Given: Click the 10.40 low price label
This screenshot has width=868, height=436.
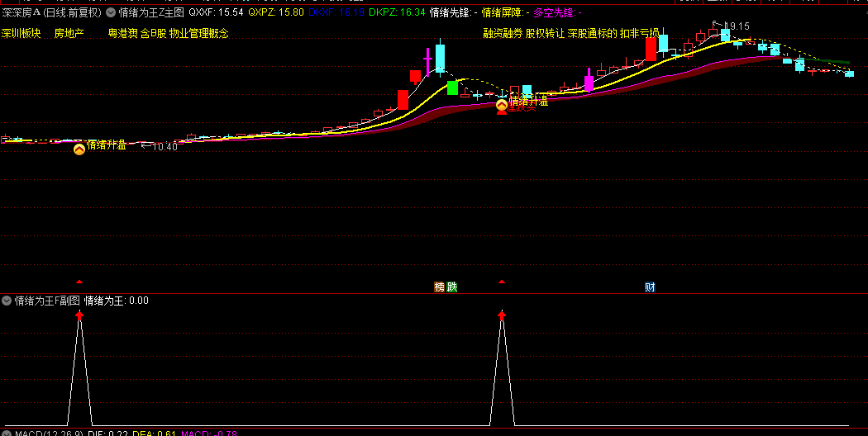Looking at the screenshot, I should tap(165, 147).
